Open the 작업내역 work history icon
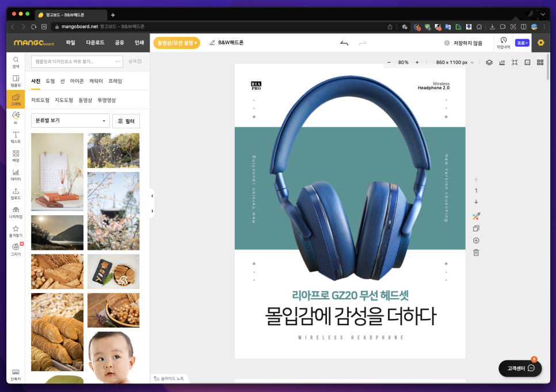This screenshot has width=556, height=392. [503, 43]
